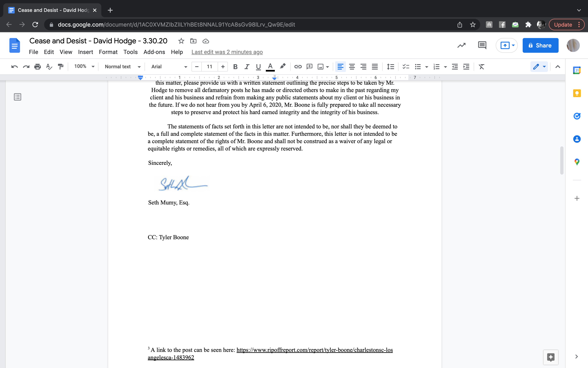This screenshot has width=588, height=368.
Task: Set justified alignment
Action: [x=375, y=67]
